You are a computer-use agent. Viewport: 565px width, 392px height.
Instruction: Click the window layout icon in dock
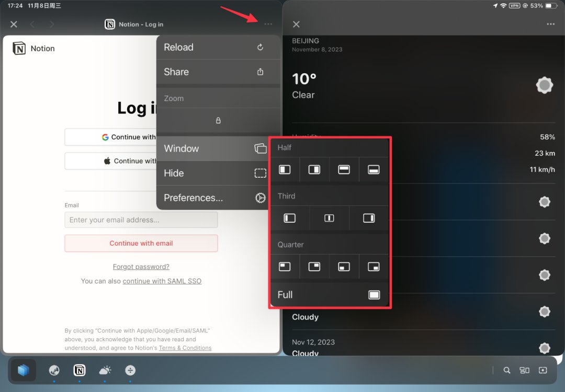pyautogui.click(x=524, y=371)
